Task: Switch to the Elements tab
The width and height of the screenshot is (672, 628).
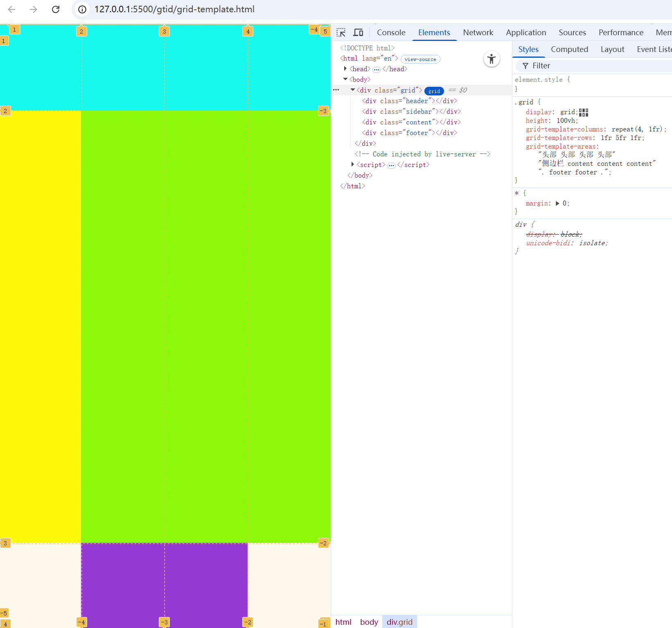Action: [x=434, y=32]
